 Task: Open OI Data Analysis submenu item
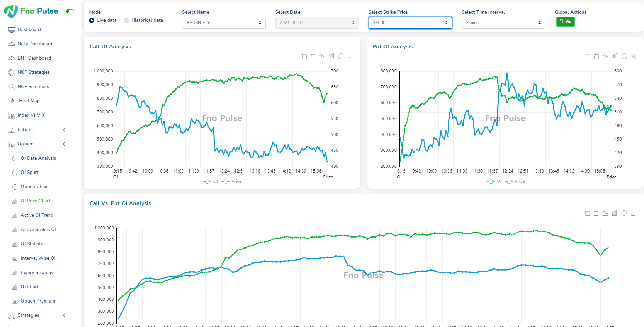coord(38,158)
